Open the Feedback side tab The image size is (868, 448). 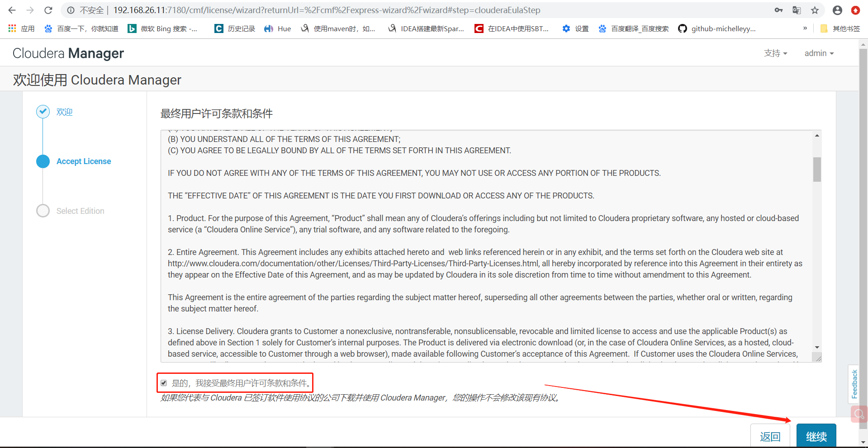click(x=854, y=384)
